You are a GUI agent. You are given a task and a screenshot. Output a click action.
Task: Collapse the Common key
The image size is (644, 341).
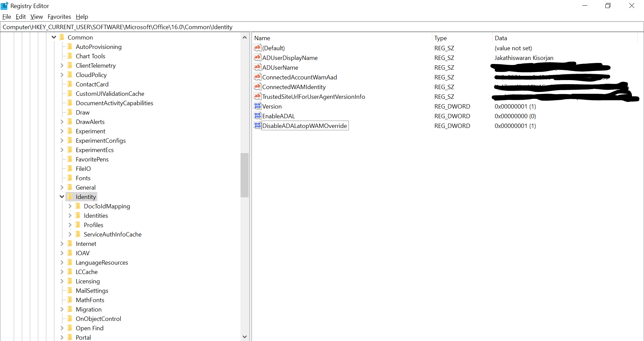click(x=54, y=37)
